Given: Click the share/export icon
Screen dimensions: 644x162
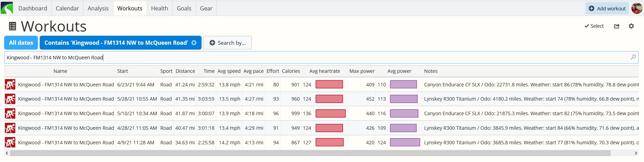Looking at the screenshot, I should pos(617,26).
